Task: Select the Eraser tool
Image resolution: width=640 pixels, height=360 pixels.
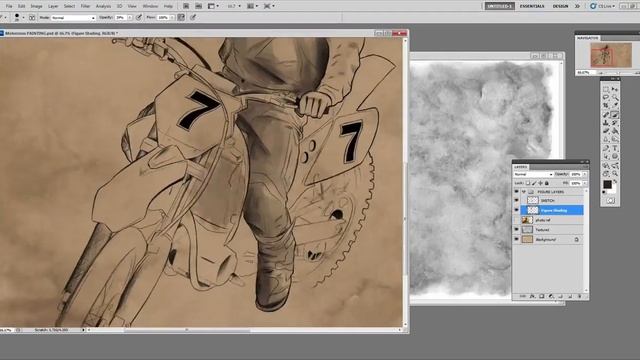Action: (x=606, y=131)
